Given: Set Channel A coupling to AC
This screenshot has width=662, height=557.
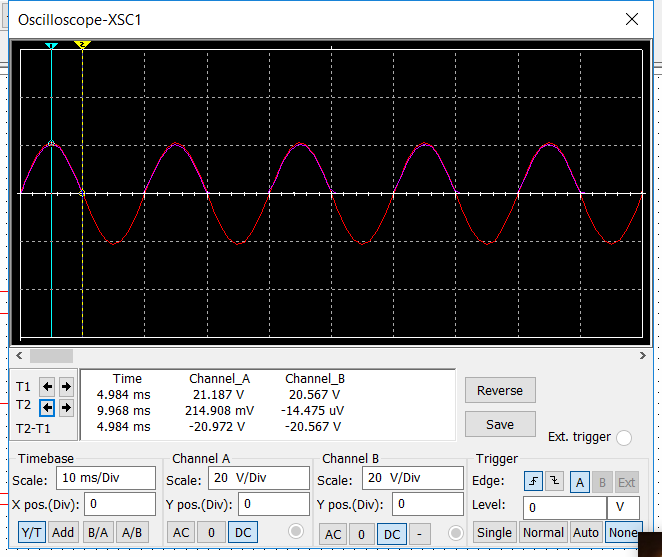Looking at the screenshot, I should click(x=181, y=532).
